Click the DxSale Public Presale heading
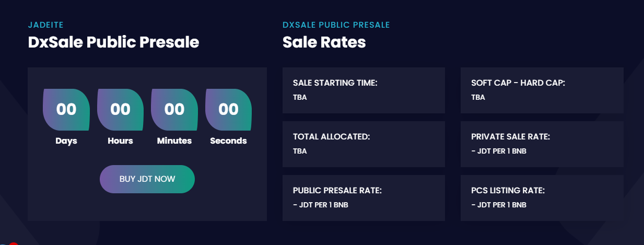Image resolution: width=644 pixels, height=245 pixels. tap(113, 42)
